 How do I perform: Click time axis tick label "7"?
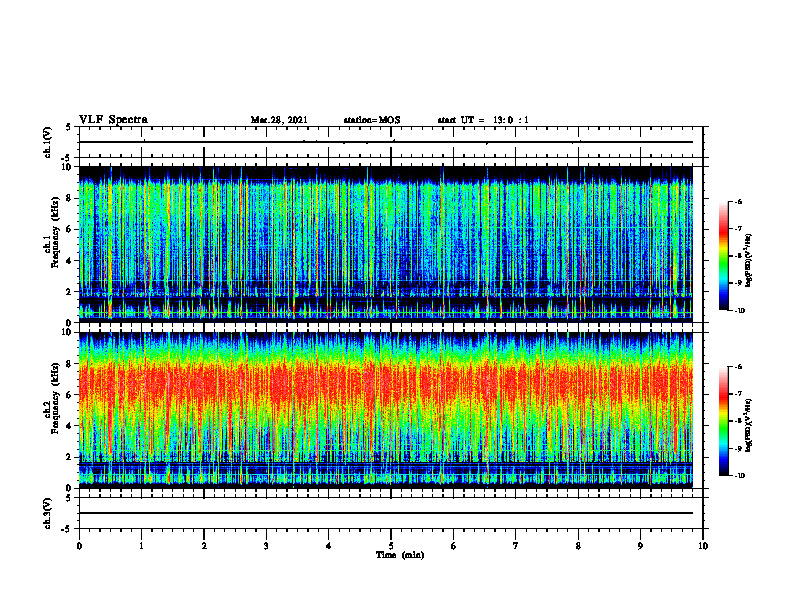click(x=516, y=546)
